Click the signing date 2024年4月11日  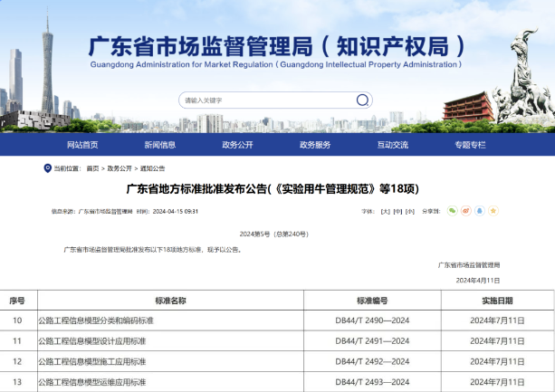pos(478,281)
